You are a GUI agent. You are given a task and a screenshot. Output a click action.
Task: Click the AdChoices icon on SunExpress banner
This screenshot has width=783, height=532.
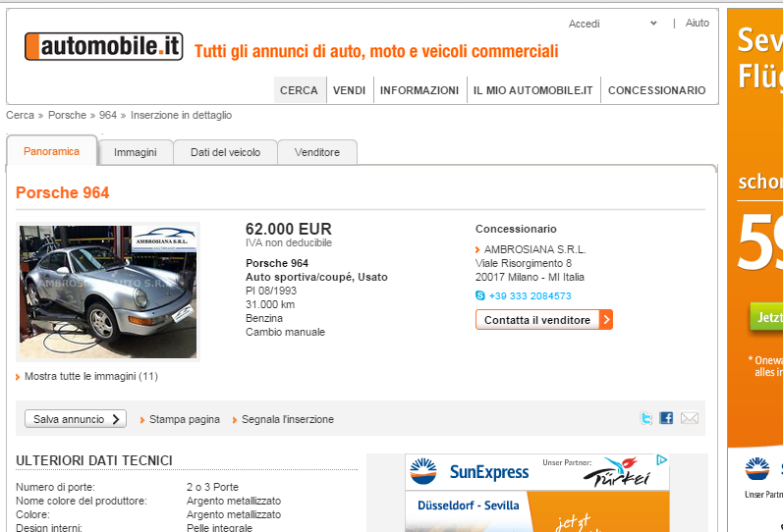(x=661, y=460)
